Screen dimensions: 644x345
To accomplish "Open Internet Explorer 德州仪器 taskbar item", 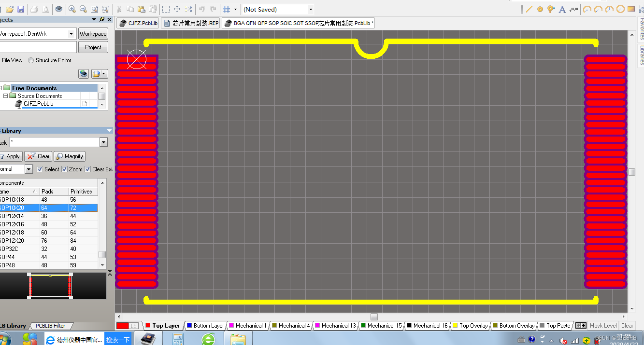I will click(74, 340).
